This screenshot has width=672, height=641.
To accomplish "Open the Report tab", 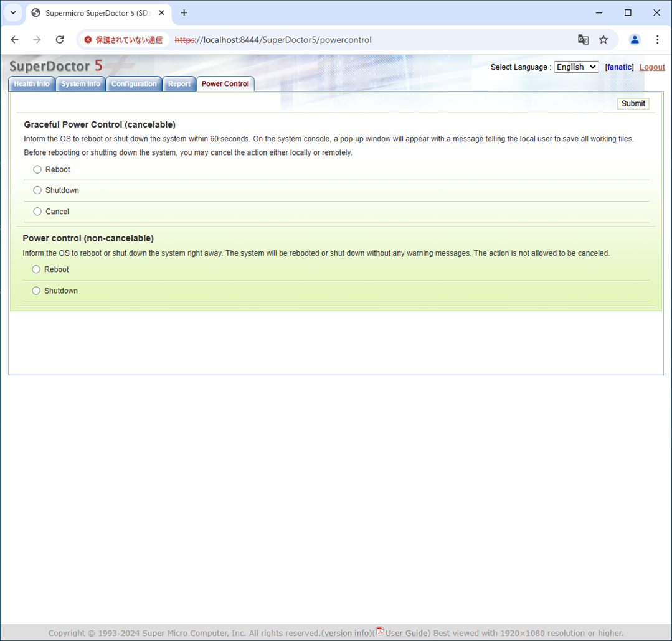I will coord(179,84).
